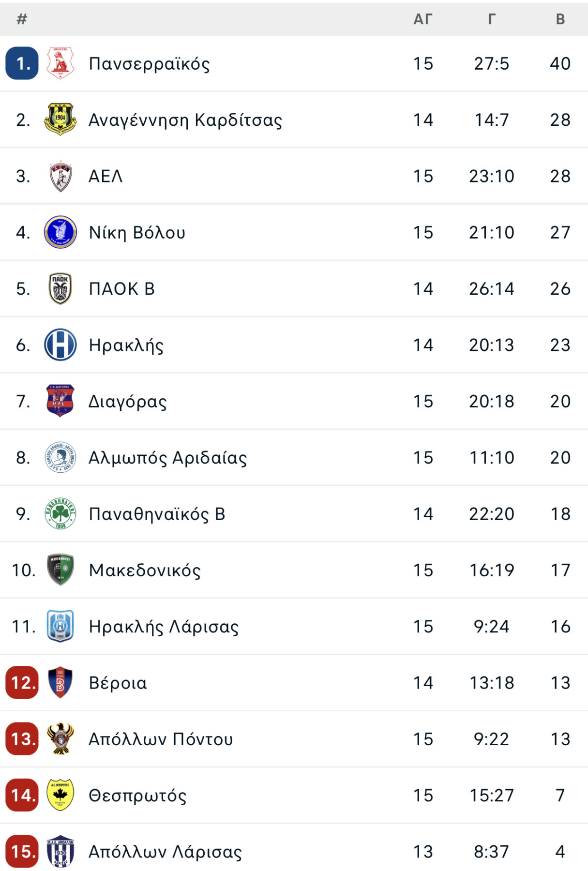Image resolution: width=588 pixels, height=871 pixels.
Task: Select the Παναθηναϊκός Β shamrock logo
Action: (60, 513)
